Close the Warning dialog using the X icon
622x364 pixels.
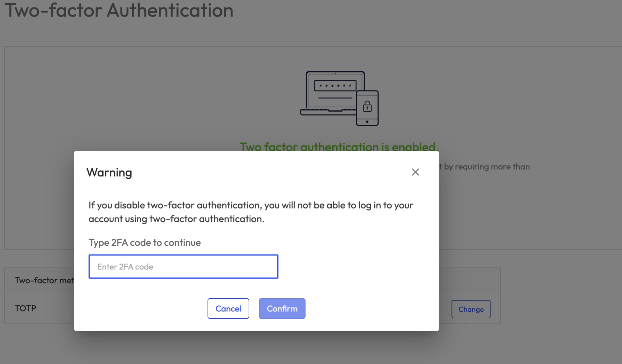tap(415, 172)
